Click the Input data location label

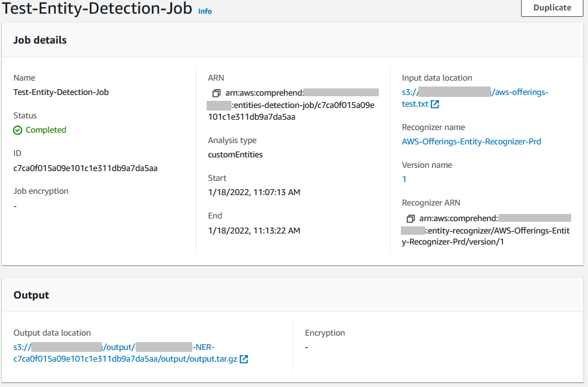tap(437, 77)
